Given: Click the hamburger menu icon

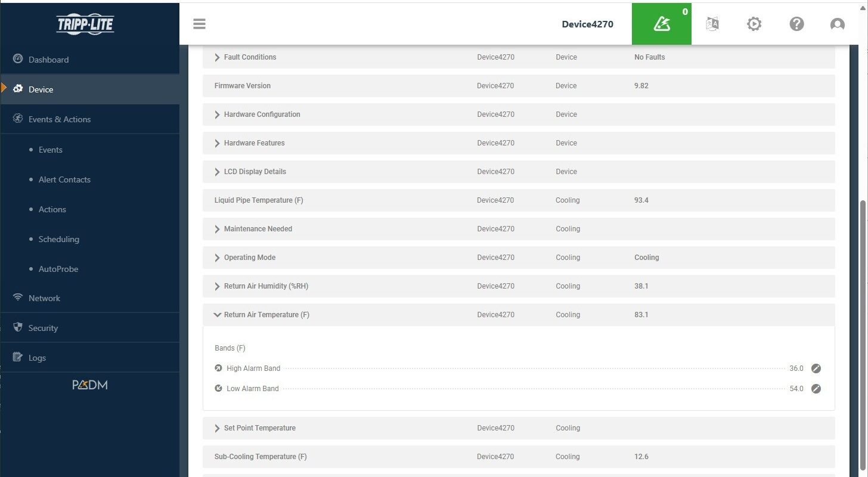Looking at the screenshot, I should 199,24.
